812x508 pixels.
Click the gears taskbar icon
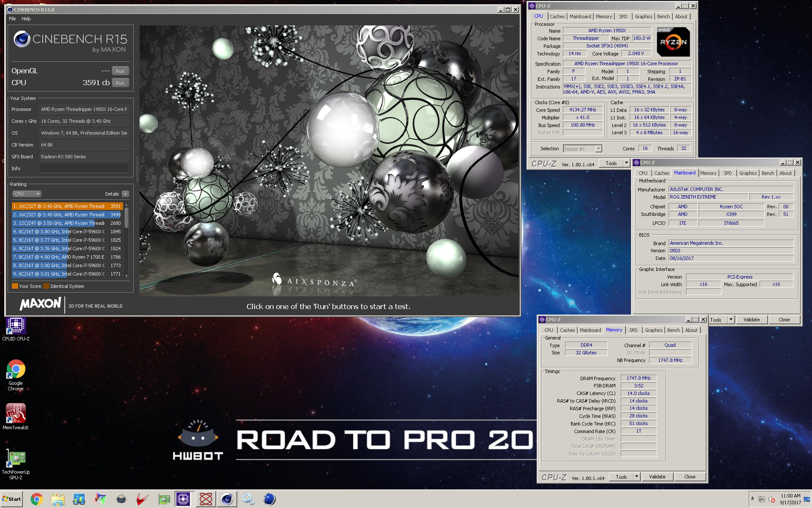click(248, 500)
